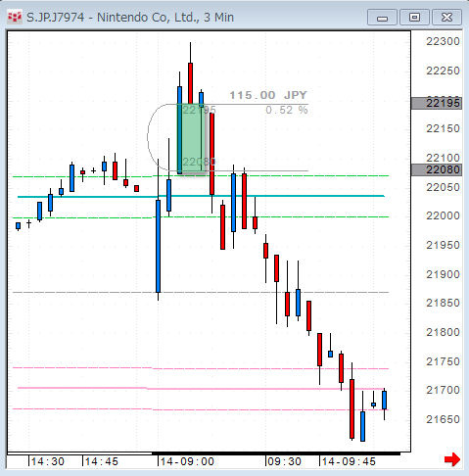This screenshot has height=476, width=469.
Task: Click the gray dashed horizontal line
Action: pos(201,292)
